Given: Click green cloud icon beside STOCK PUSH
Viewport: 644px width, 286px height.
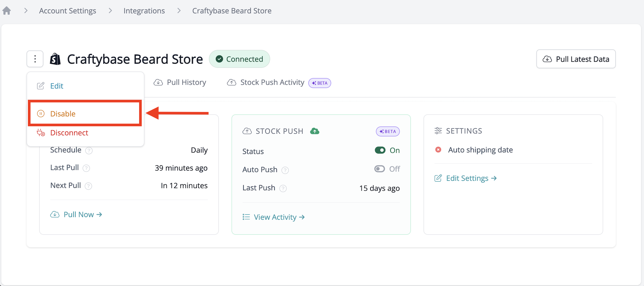Looking at the screenshot, I should 315,131.
